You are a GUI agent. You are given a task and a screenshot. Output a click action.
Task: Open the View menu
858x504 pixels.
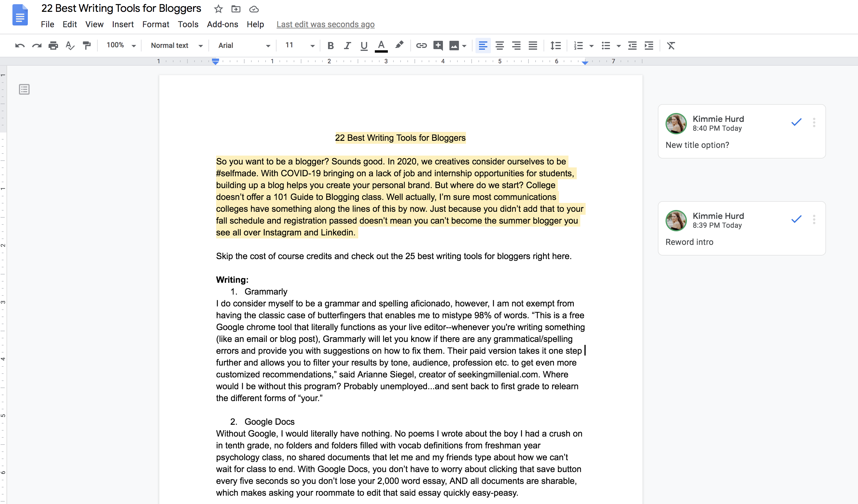point(94,24)
